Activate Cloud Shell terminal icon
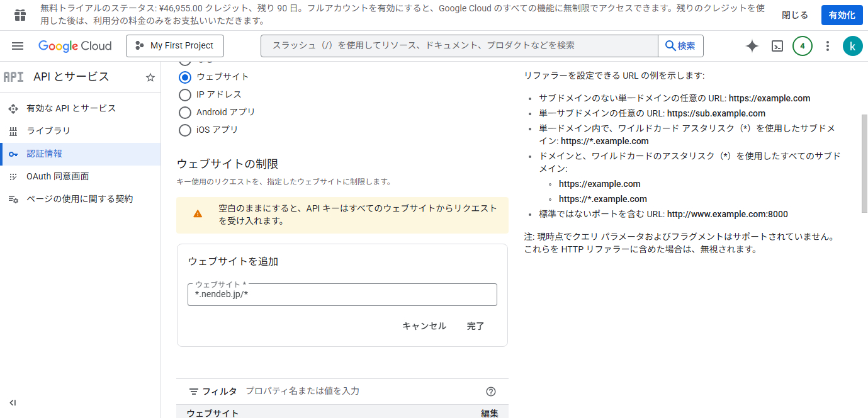 pos(777,46)
